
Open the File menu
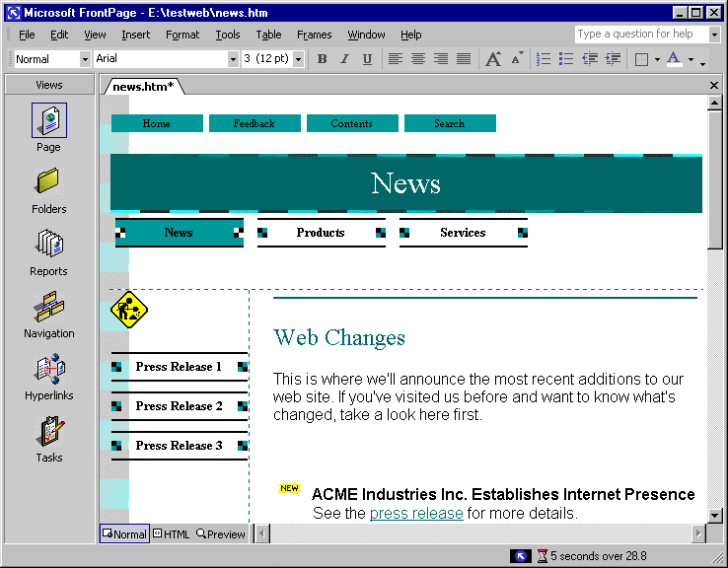(x=27, y=35)
